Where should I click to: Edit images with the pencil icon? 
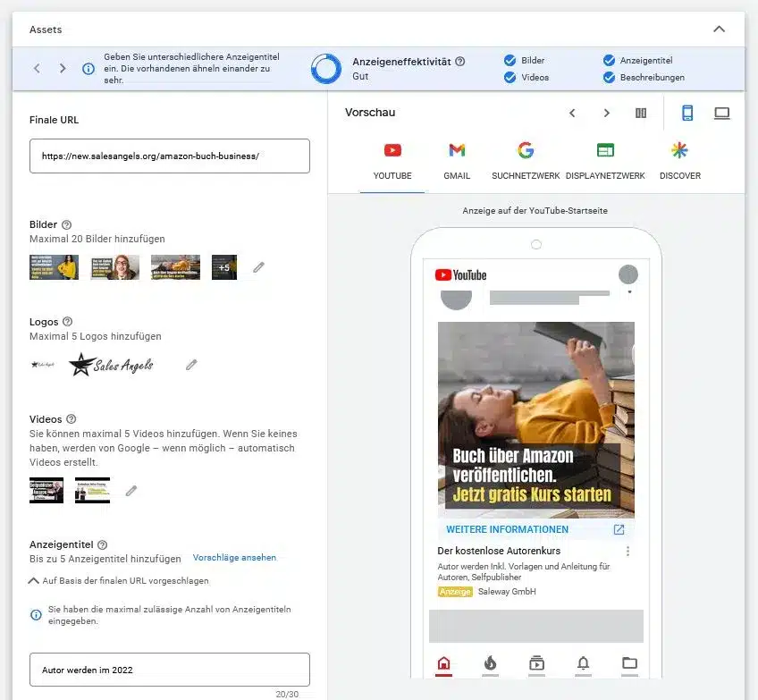point(258,267)
